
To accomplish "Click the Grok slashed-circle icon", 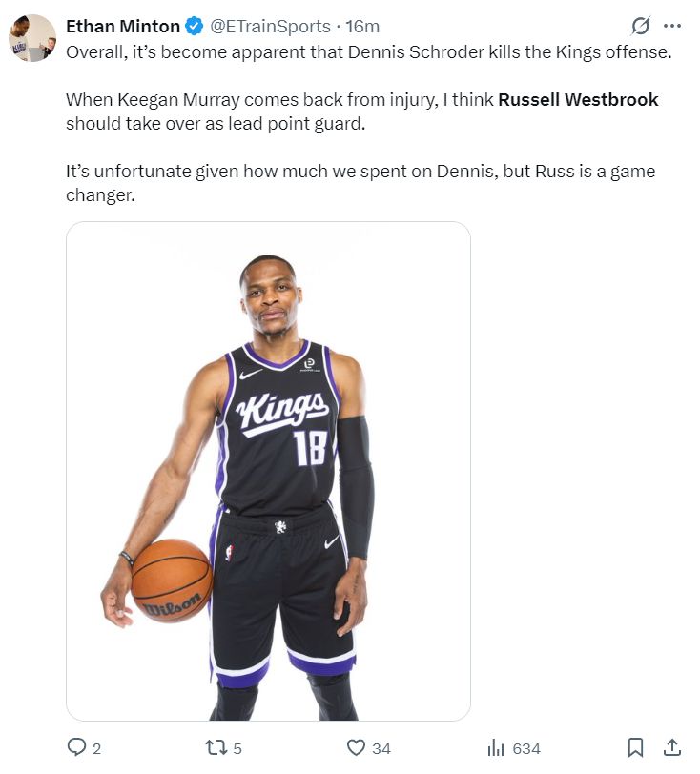I will tap(640, 26).
